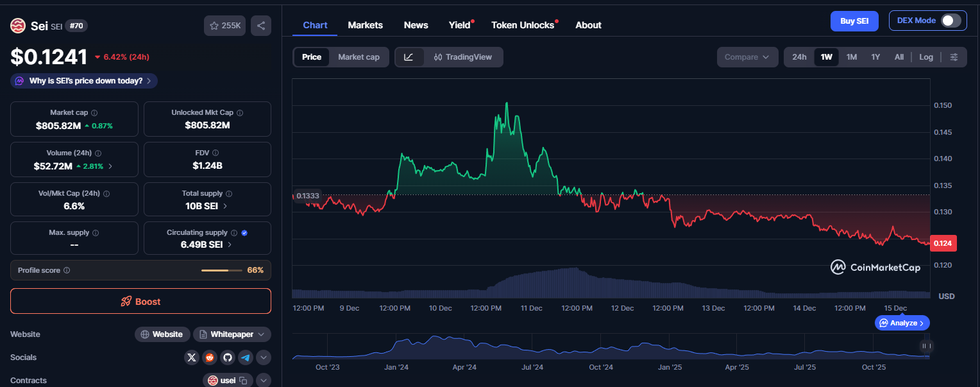Open 'Why is SEI's price down today?' link
980x387 pixels.
tap(83, 80)
